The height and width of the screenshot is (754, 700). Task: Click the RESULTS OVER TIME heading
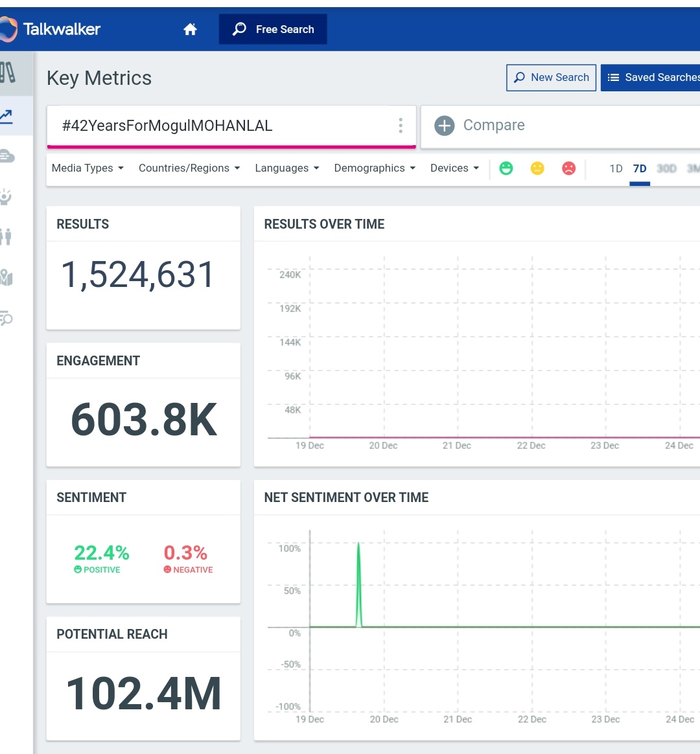click(x=324, y=224)
